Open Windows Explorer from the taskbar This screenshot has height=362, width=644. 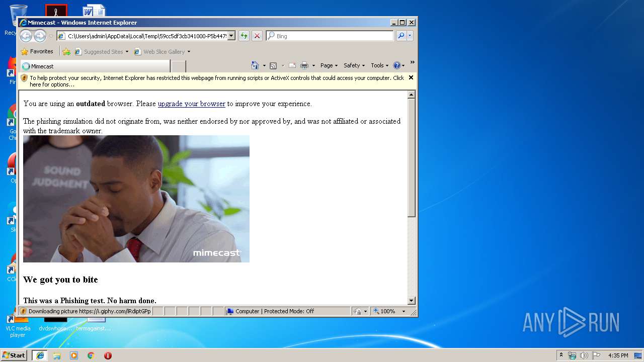coord(57,355)
